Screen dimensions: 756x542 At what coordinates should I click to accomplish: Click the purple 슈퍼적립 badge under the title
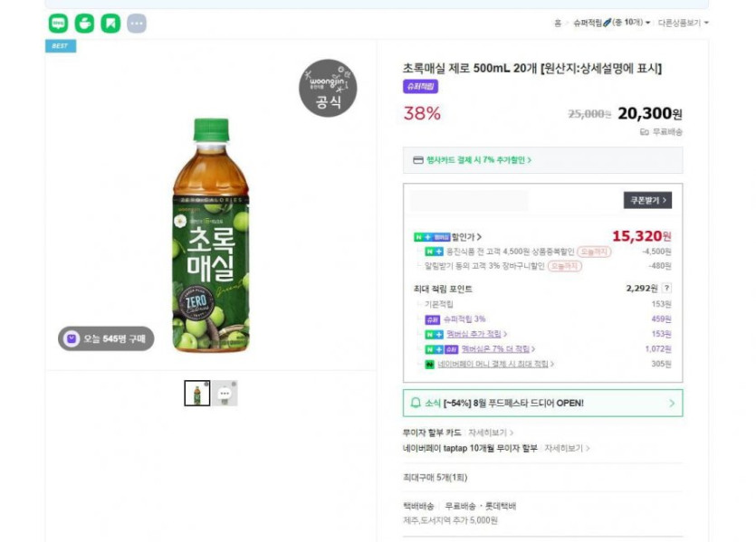pos(420,87)
